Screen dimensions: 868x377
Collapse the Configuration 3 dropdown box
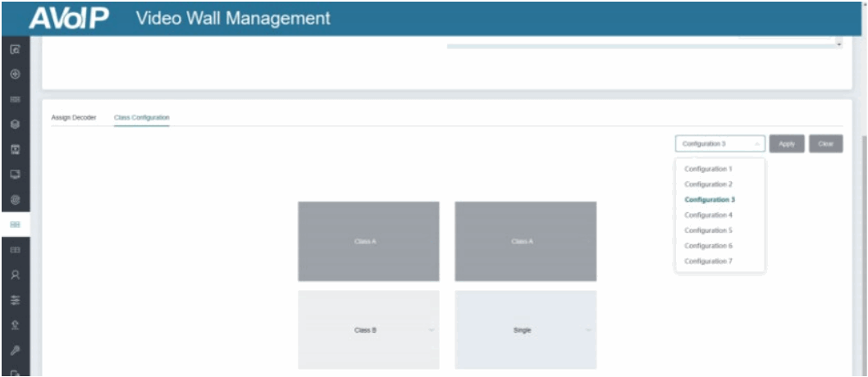click(720, 143)
